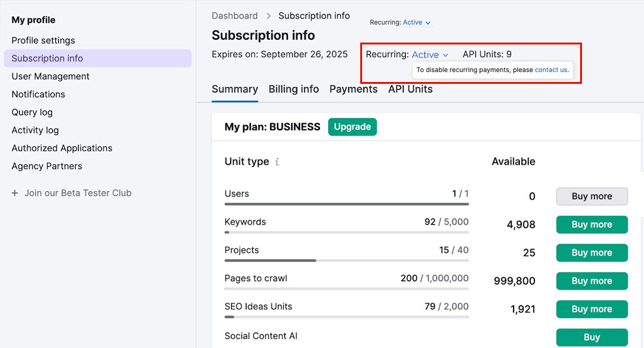Viewport: 644px width, 348px height.
Task: Open the Billing info tab
Action: tap(294, 89)
